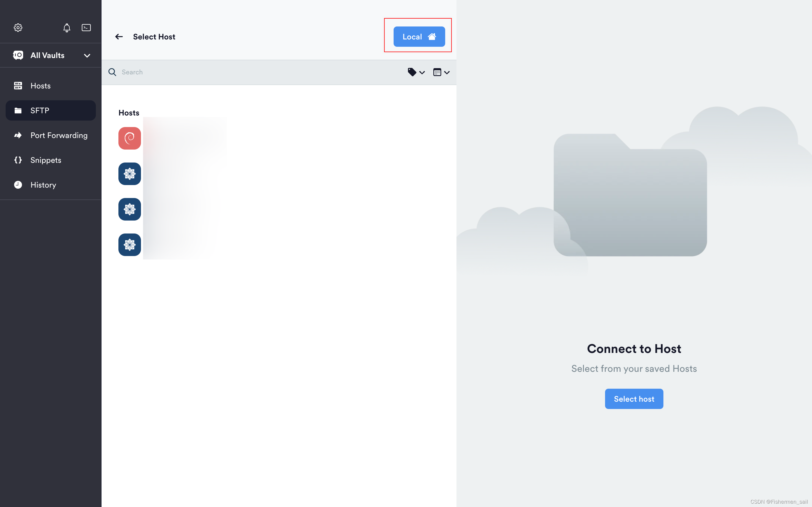Click the terminal/command icon
The image size is (812, 507).
pyautogui.click(x=86, y=27)
